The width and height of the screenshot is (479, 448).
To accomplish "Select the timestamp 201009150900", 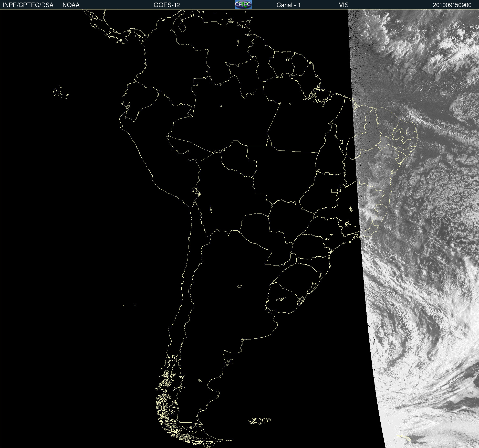I will (x=452, y=5).
